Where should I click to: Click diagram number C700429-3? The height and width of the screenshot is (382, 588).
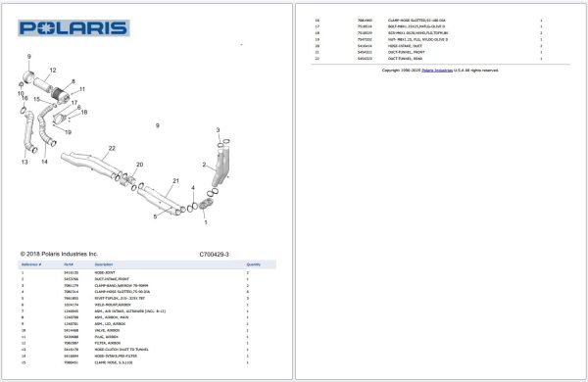pyautogui.click(x=214, y=255)
